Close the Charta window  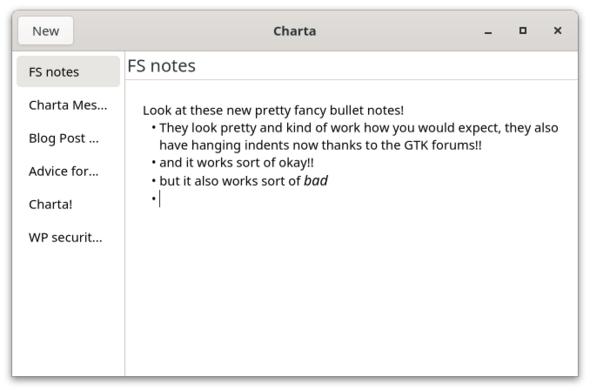coord(558,31)
